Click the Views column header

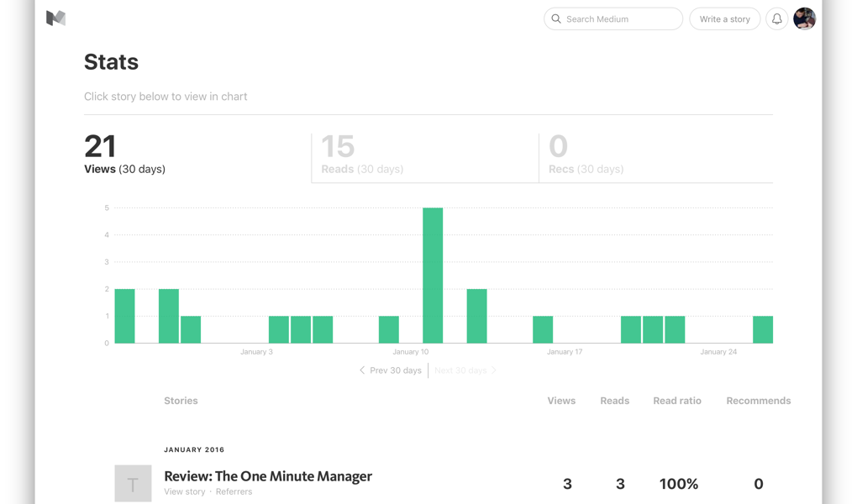click(x=561, y=401)
